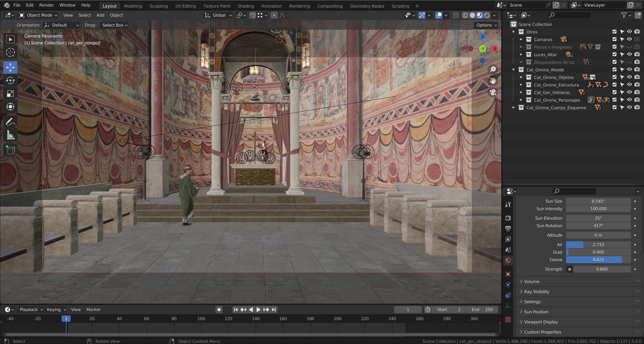Viewport: 644px width, 344px height.
Task: Disable render for Cat_Girona_Cuerpo_Esquema
Action: [x=637, y=107]
